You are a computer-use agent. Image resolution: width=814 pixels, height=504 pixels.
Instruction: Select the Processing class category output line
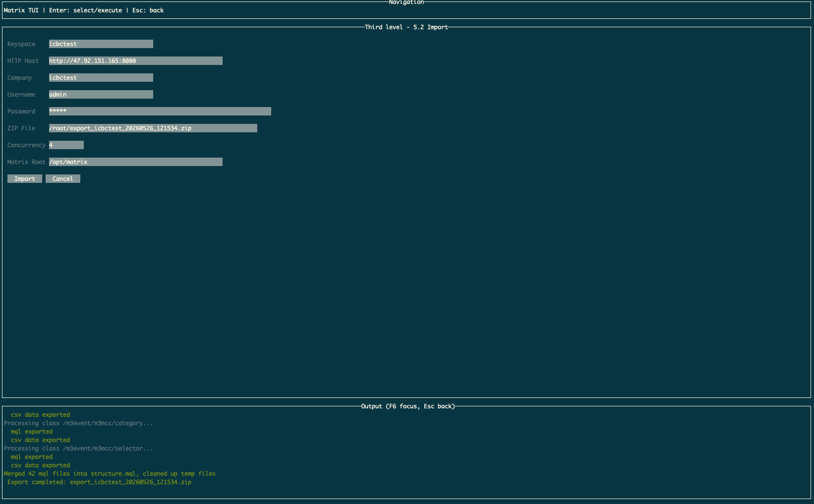[x=78, y=423]
